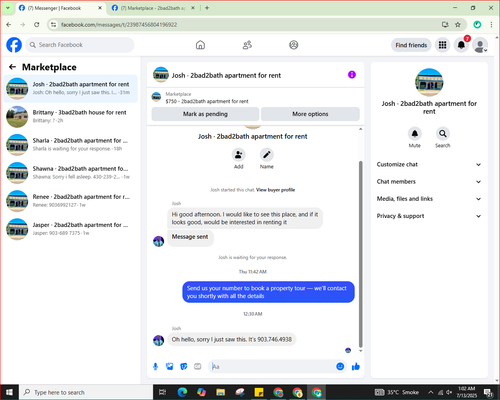Switch to the Marketplace browser tab
The height and width of the screenshot is (400, 500).
pyautogui.click(x=153, y=8)
